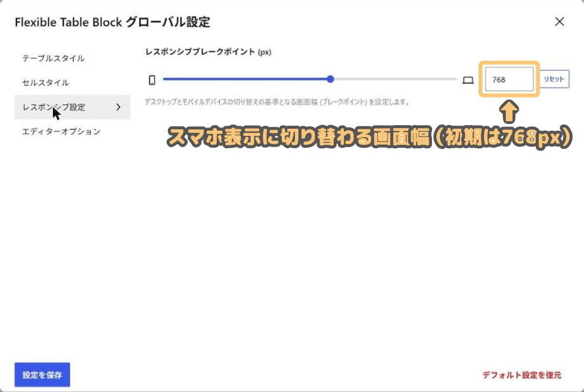This screenshot has height=392, width=584.
Task: Click the レスポンシブブレークポイント (px) label
Action: point(208,52)
